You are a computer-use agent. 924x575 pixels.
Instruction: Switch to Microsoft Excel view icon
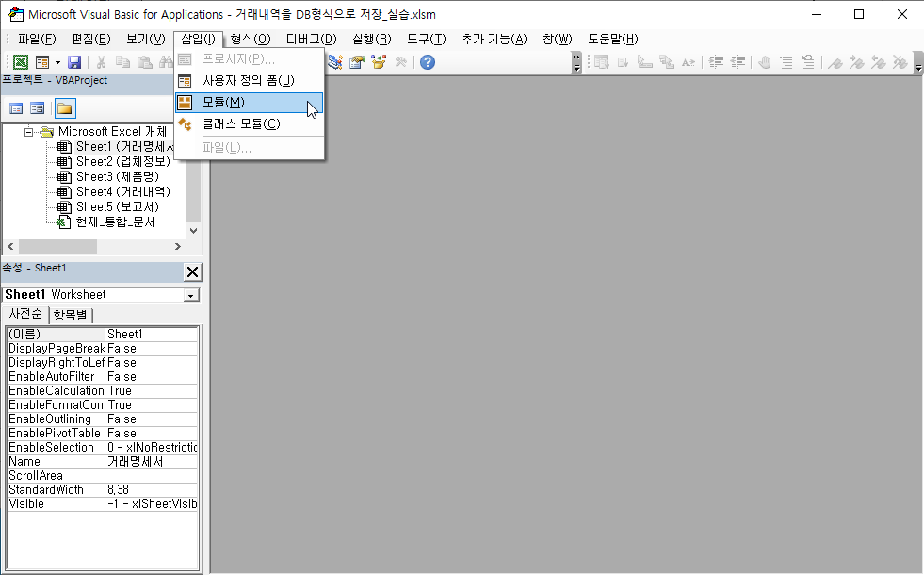[x=21, y=62]
